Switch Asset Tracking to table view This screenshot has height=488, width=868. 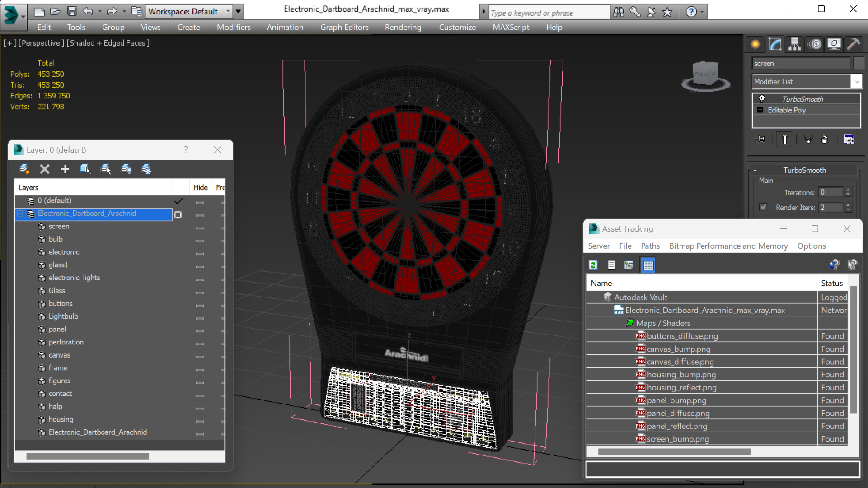(648, 265)
